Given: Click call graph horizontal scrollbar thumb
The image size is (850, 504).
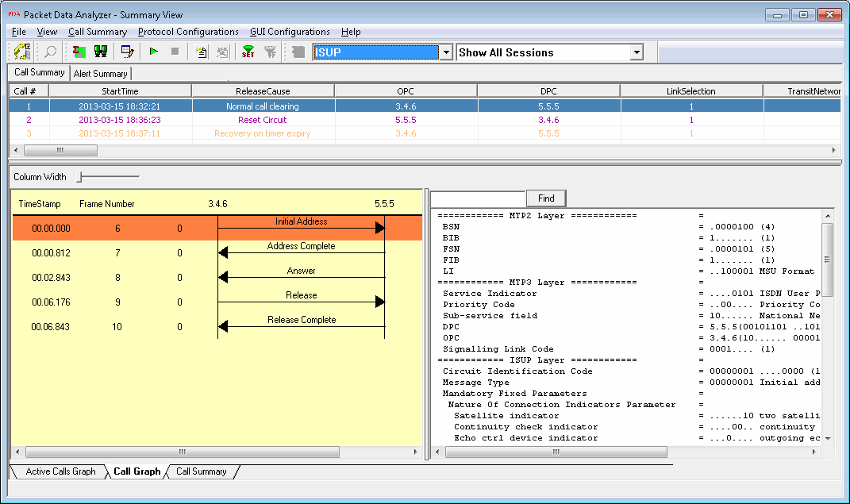Looking at the screenshot, I should [183, 452].
